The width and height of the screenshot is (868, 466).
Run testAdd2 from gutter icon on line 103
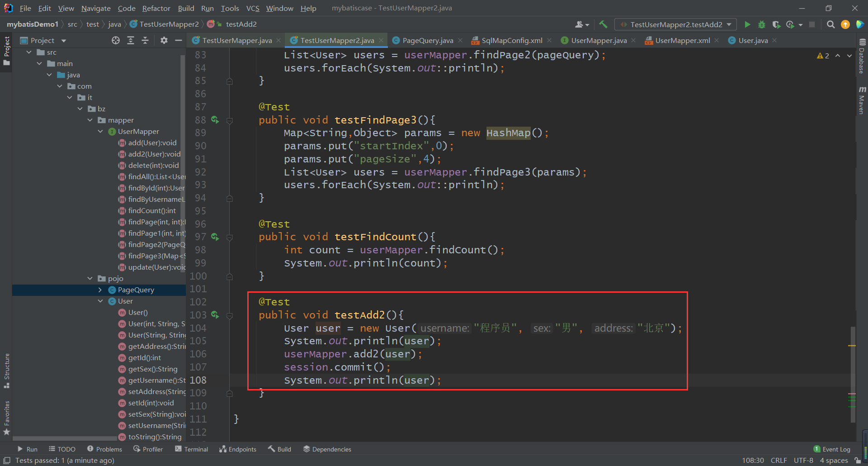215,315
